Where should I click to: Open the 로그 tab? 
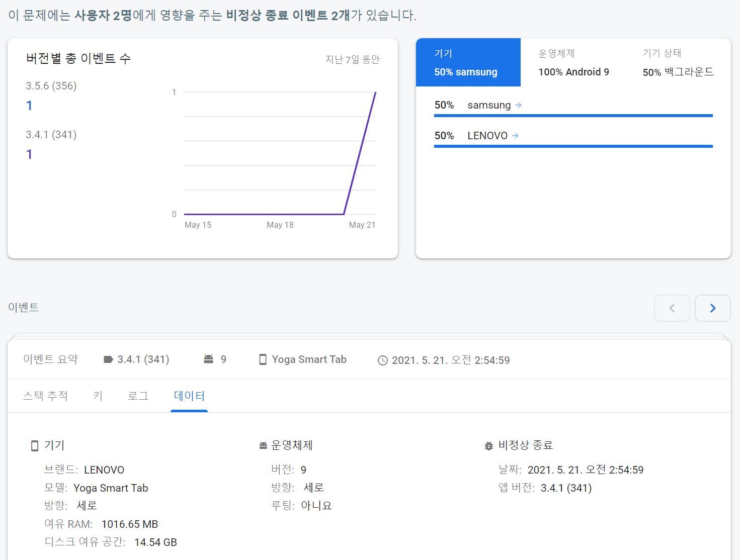[x=138, y=396]
